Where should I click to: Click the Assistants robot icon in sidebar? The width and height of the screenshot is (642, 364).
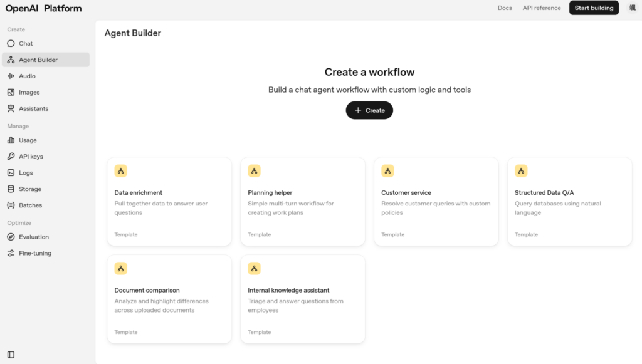click(11, 109)
